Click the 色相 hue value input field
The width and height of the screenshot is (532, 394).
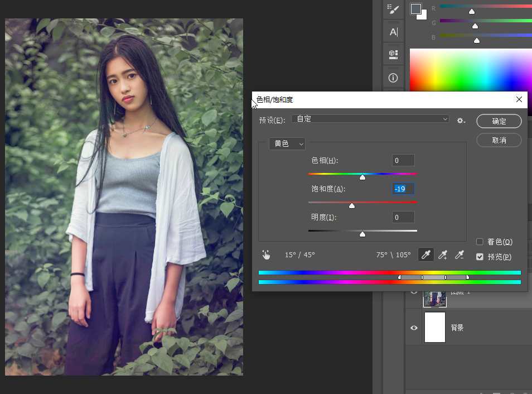pos(403,161)
